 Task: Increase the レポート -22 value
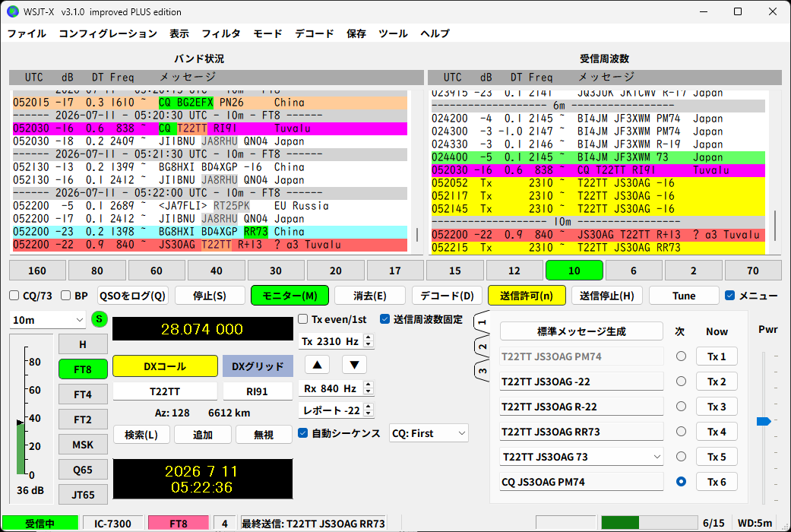tap(369, 407)
